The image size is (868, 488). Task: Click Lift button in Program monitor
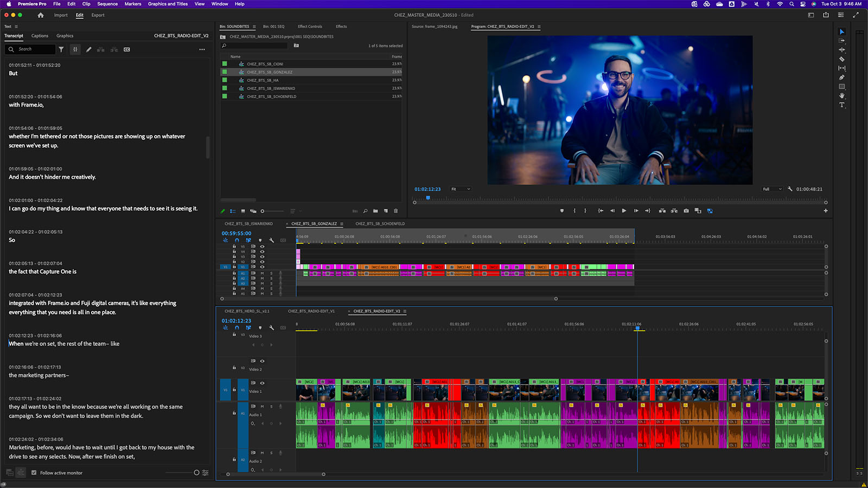662,211
